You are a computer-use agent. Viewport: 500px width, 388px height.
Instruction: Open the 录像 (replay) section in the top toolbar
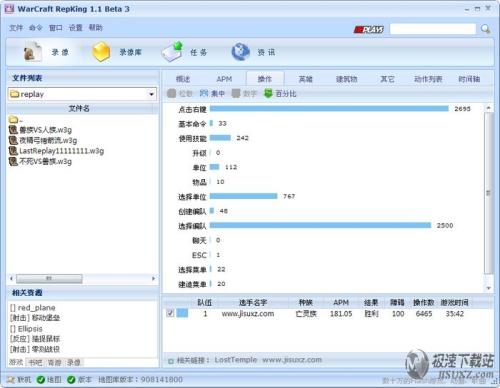click(46, 52)
